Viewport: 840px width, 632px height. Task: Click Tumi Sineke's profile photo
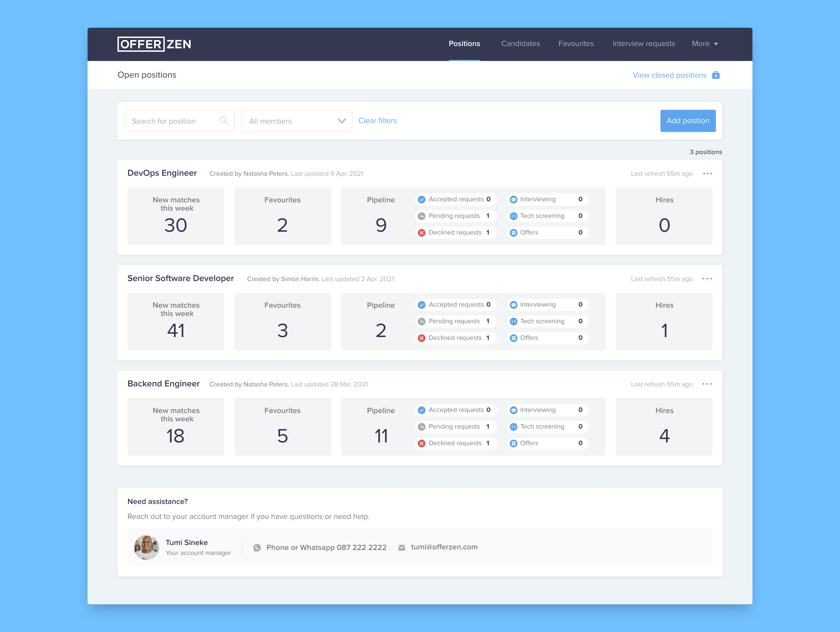point(146,547)
